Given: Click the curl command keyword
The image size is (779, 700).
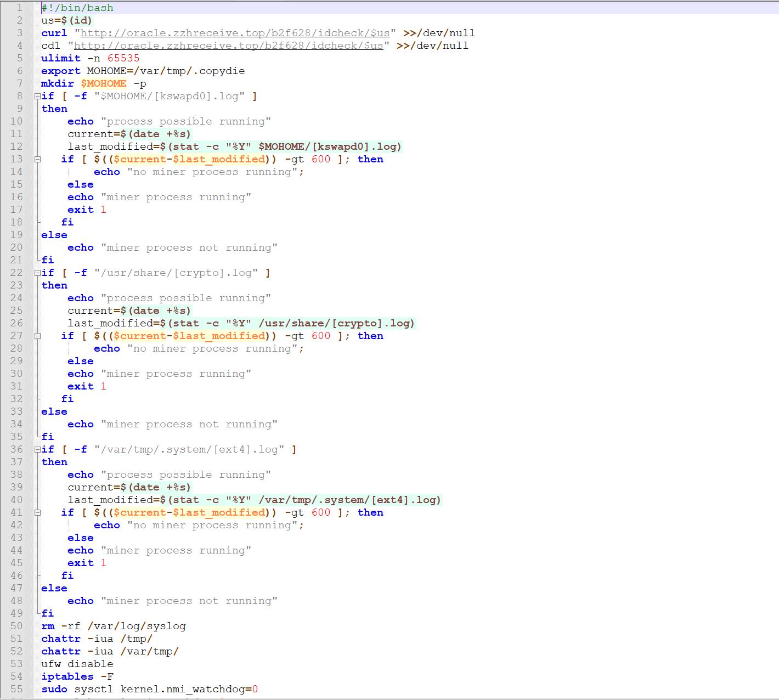Looking at the screenshot, I should pyautogui.click(x=54, y=33).
